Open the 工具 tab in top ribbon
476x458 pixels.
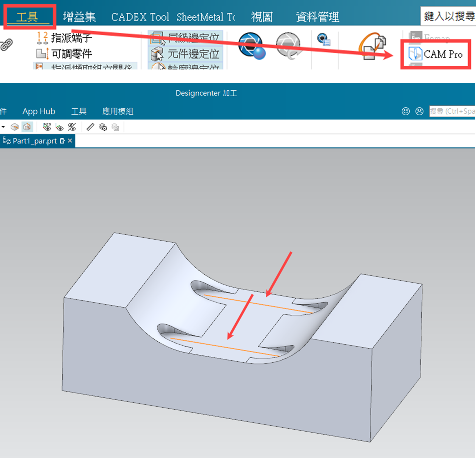pyautogui.click(x=27, y=17)
